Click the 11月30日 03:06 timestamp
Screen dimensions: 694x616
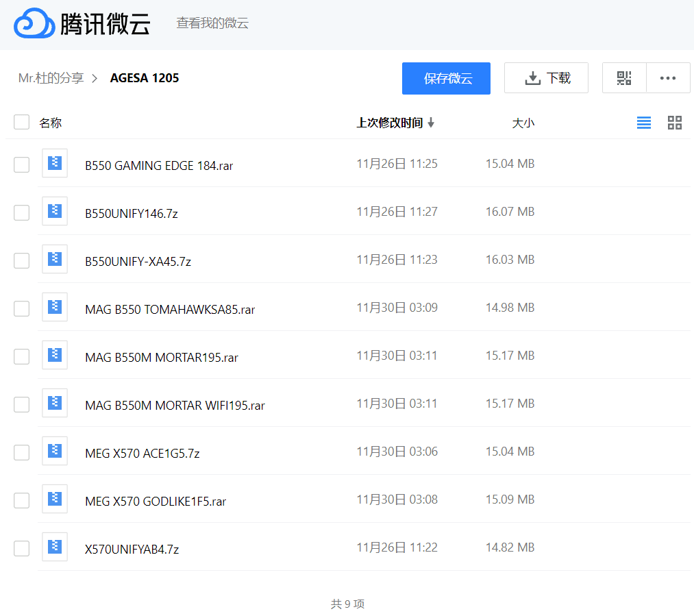tap(397, 452)
